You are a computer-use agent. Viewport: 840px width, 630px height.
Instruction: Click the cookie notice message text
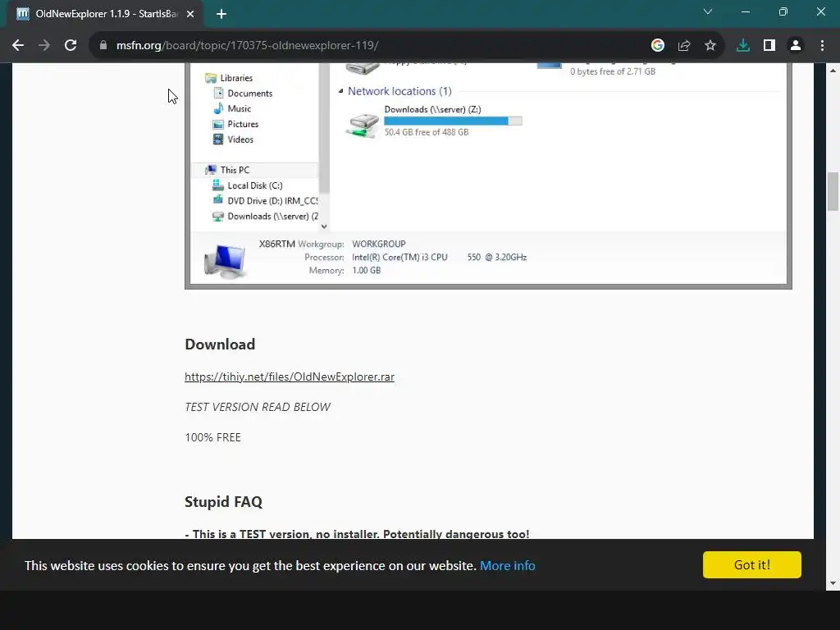coord(250,566)
